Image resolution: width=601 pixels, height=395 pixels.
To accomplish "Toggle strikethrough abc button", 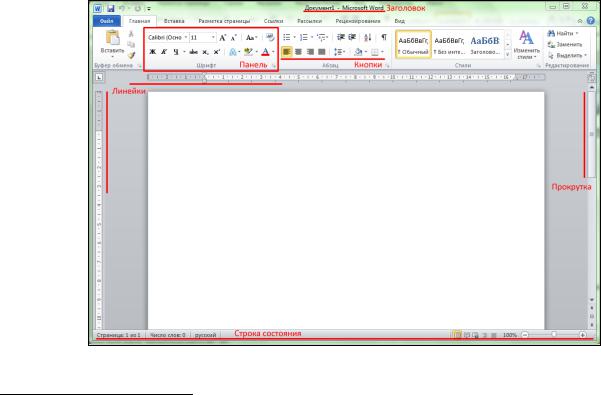I will [194, 52].
